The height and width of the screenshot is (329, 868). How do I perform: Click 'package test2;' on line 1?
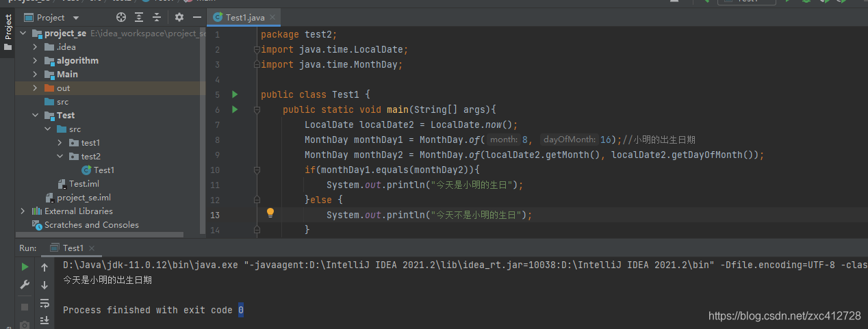(x=299, y=34)
